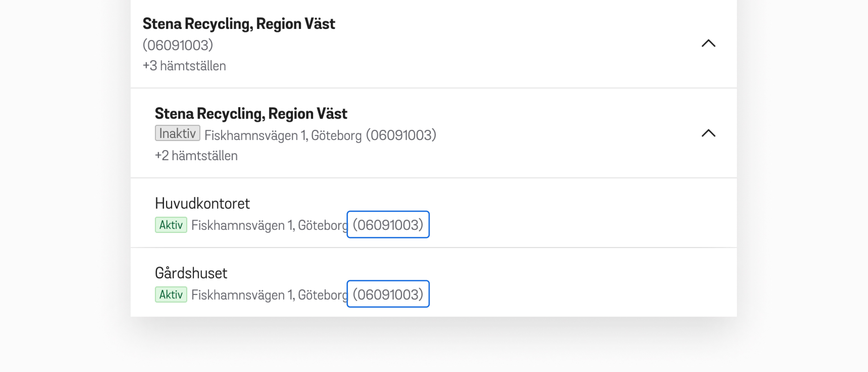Click the Fiskhamnsvägen address under Gårdshuset

click(x=269, y=295)
